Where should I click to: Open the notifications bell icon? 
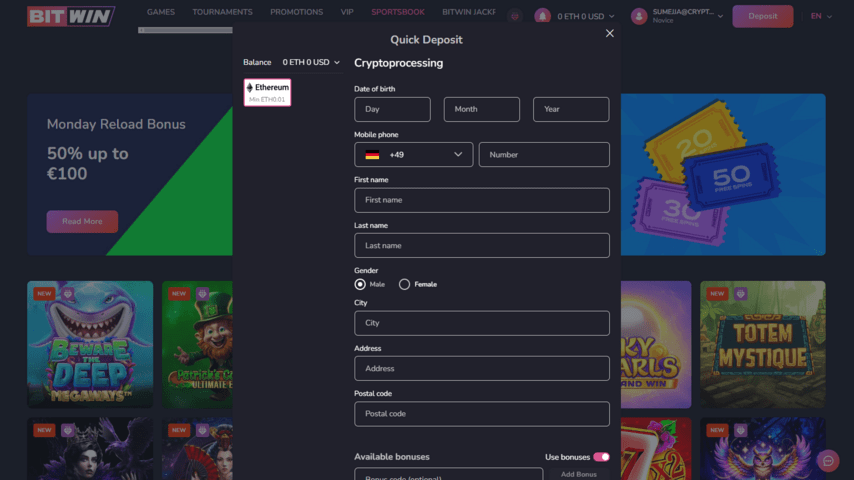(542, 16)
